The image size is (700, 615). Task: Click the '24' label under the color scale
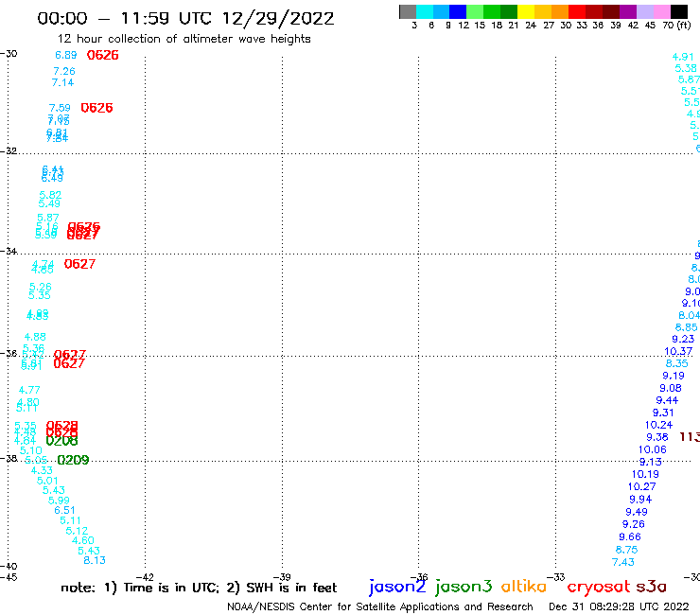(531, 26)
